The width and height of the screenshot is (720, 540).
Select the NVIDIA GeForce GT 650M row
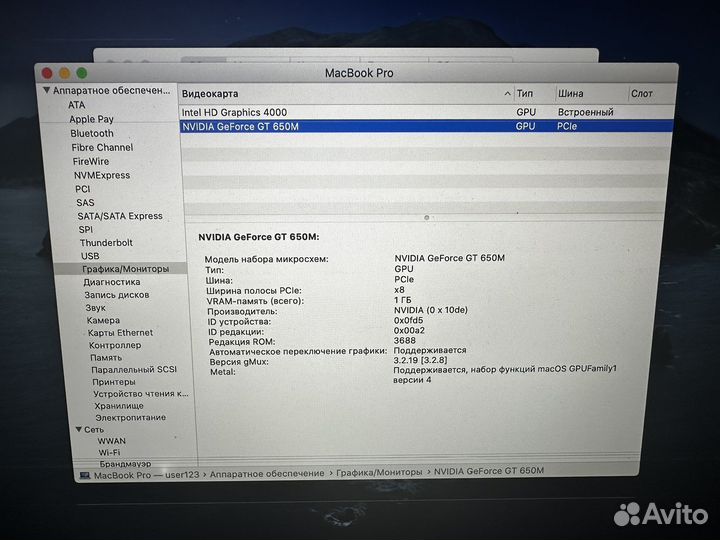[427, 126]
